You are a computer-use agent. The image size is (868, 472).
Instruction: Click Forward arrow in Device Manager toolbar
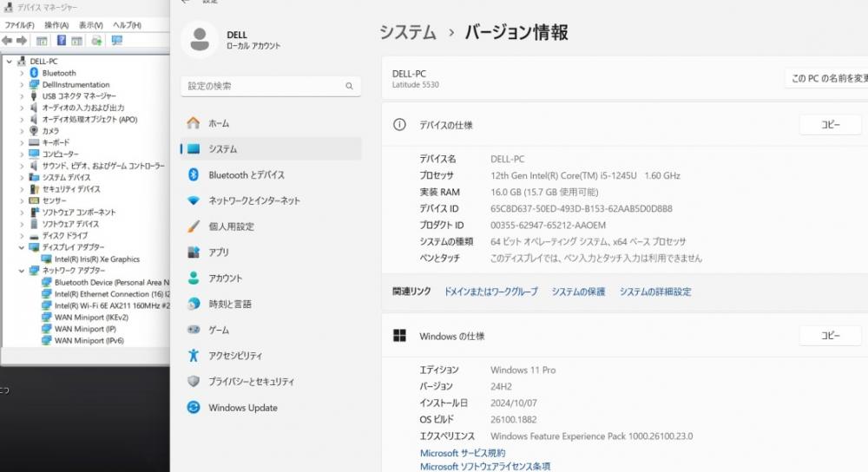click(x=22, y=41)
